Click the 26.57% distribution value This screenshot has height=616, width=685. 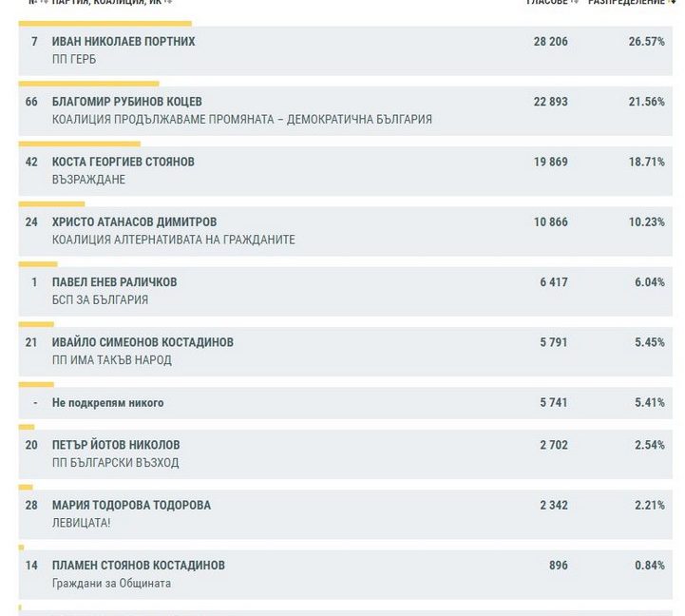(646, 42)
